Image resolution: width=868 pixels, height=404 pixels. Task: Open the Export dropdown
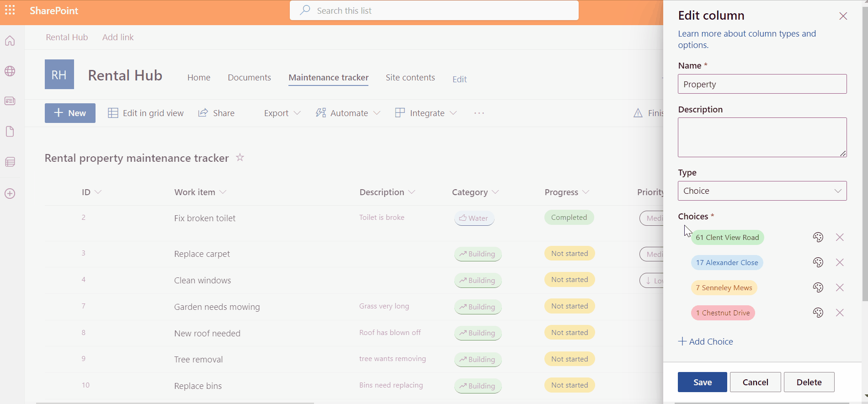282,113
